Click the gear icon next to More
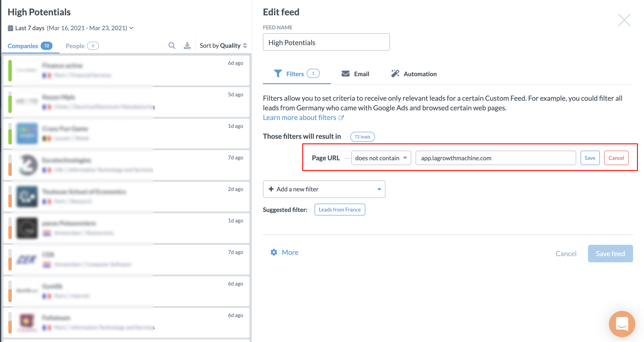Image resolution: width=644 pixels, height=342 pixels. (274, 252)
